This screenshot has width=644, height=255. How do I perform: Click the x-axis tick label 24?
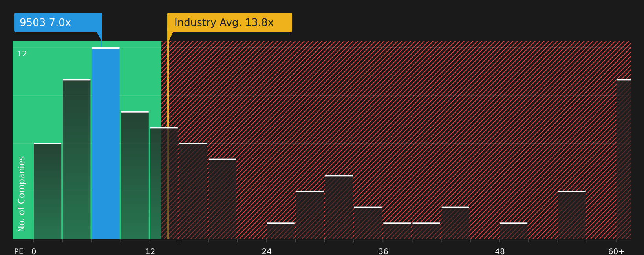[267, 251]
